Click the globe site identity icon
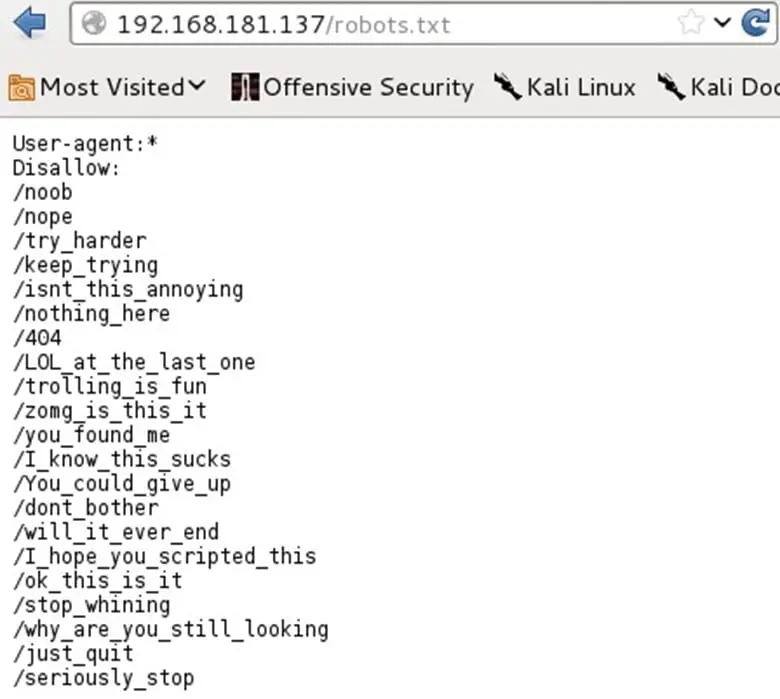780x699 pixels. 95,24
